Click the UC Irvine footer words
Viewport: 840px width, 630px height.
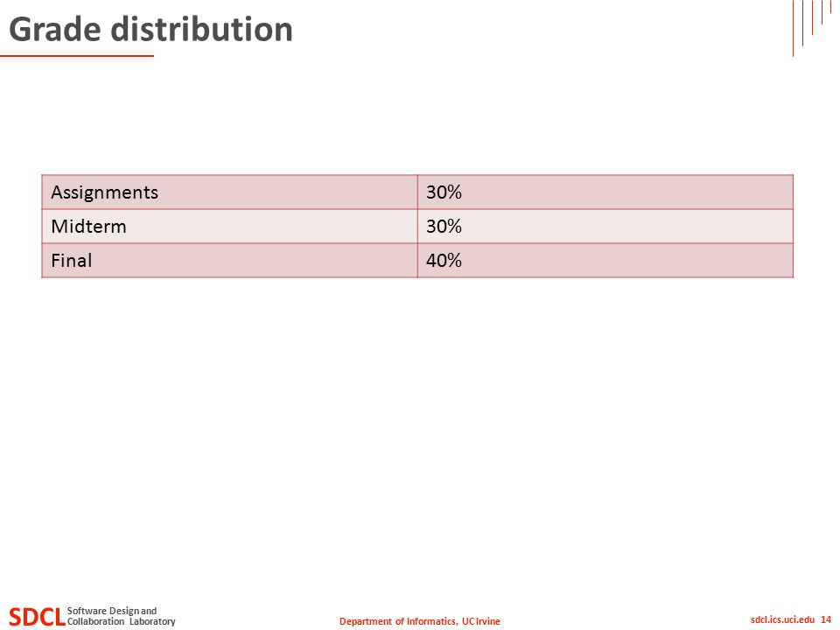tap(480, 621)
